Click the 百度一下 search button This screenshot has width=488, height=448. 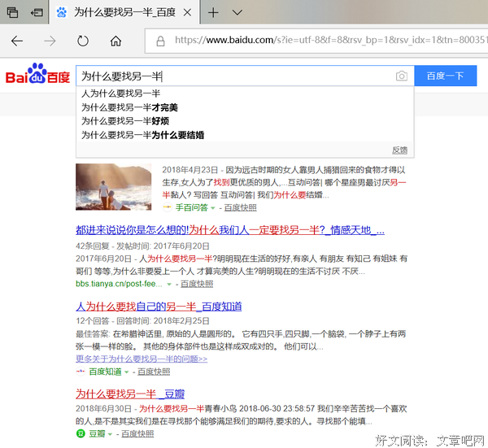(x=446, y=76)
